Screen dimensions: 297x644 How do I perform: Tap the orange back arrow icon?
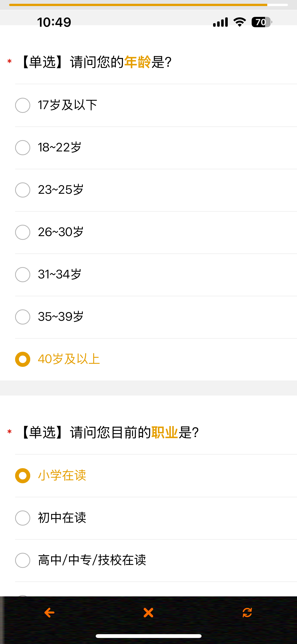(x=49, y=613)
